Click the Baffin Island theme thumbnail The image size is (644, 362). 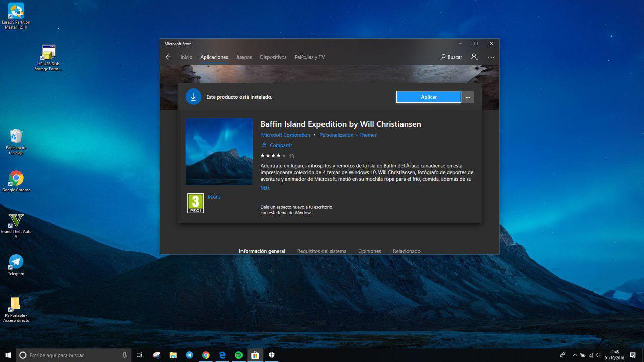pos(219,151)
